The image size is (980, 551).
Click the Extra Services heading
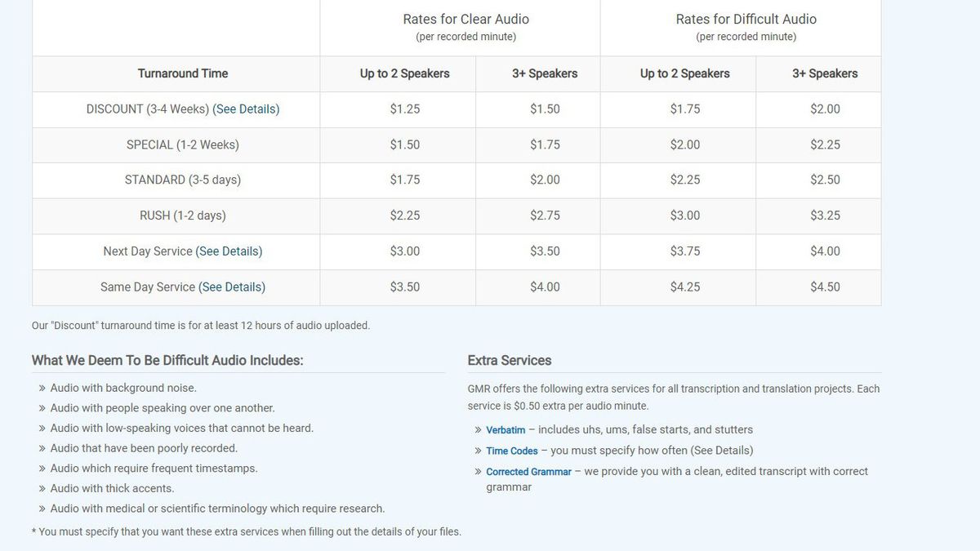(x=510, y=360)
